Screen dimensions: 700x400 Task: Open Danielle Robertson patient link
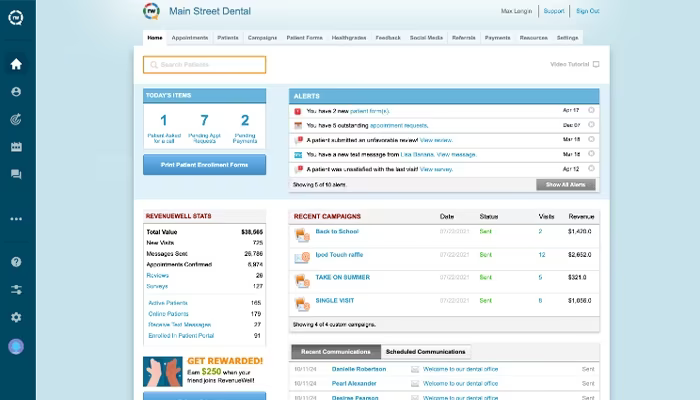coord(359,369)
